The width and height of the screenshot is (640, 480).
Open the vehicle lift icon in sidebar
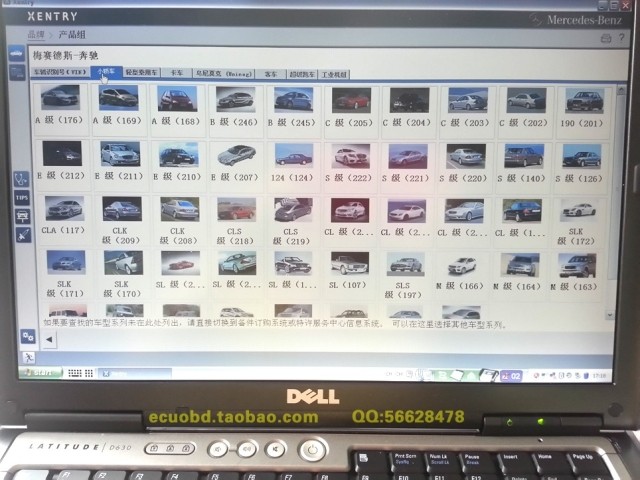pyautogui.click(x=22, y=215)
